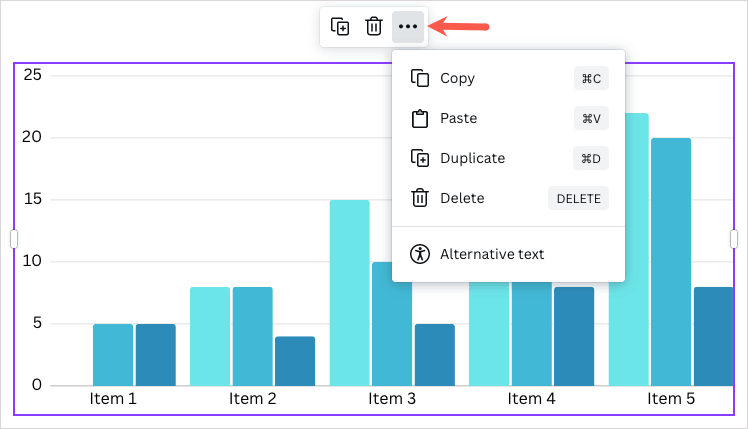Open the Alternative text option
Image resolution: width=748 pixels, height=429 pixels.
(492, 254)
